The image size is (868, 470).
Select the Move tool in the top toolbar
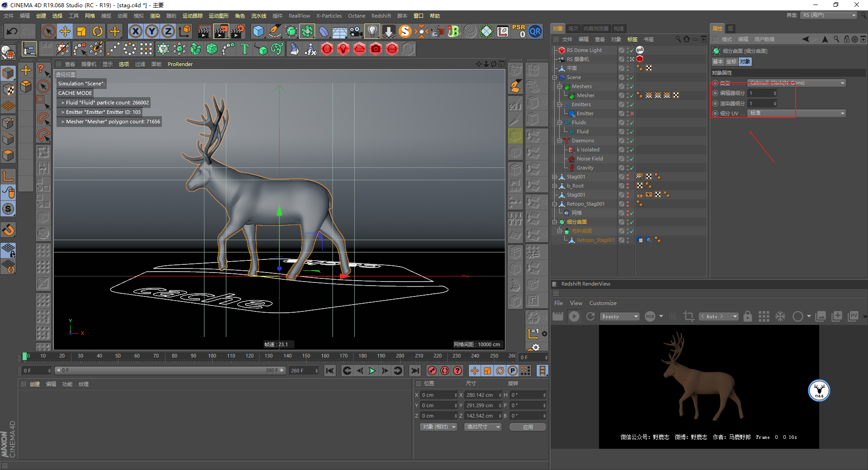click(x=65, y=31)
